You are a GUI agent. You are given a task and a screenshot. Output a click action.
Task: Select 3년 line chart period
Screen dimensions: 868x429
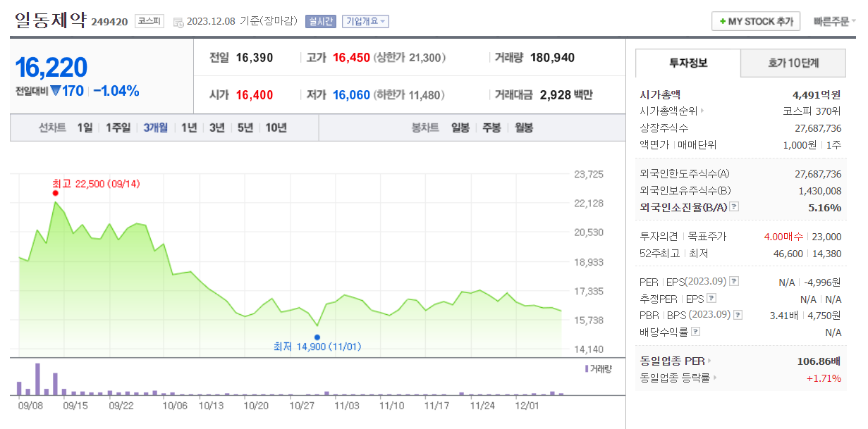coord(217,128)
